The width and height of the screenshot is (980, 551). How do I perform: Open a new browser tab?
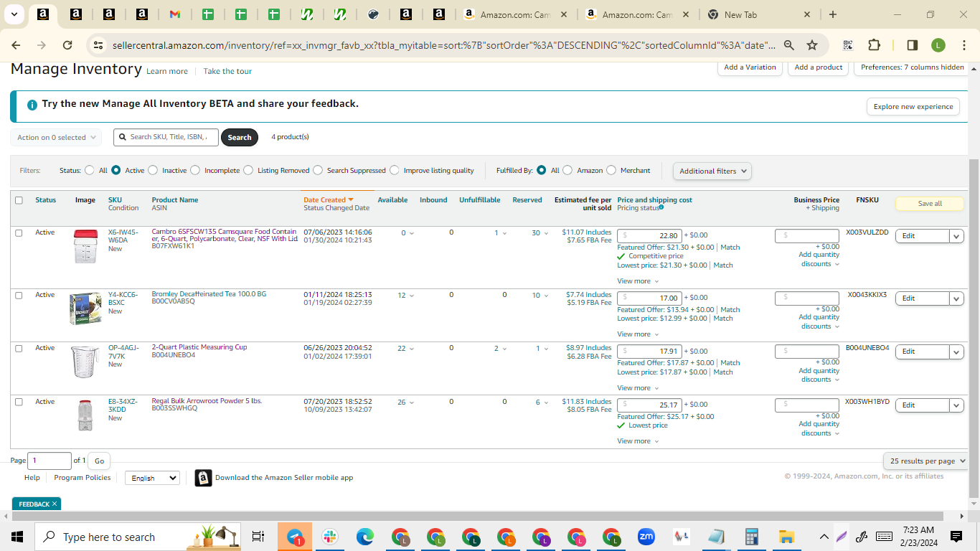pyautogui.click(x=832, y=14)
